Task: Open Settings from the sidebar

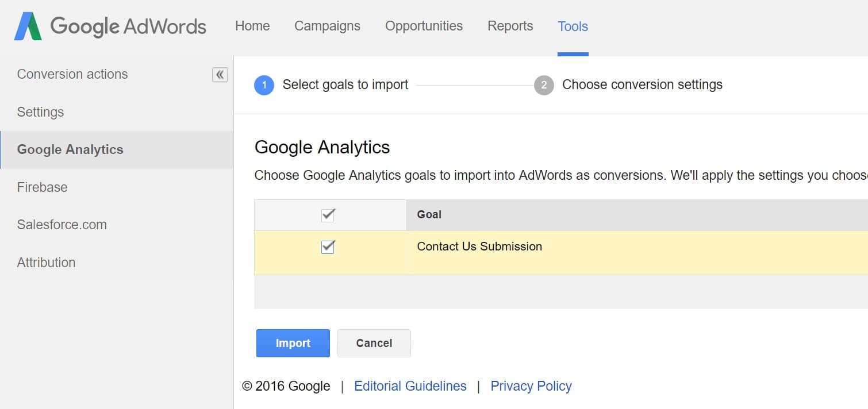Action: point(40,111)
